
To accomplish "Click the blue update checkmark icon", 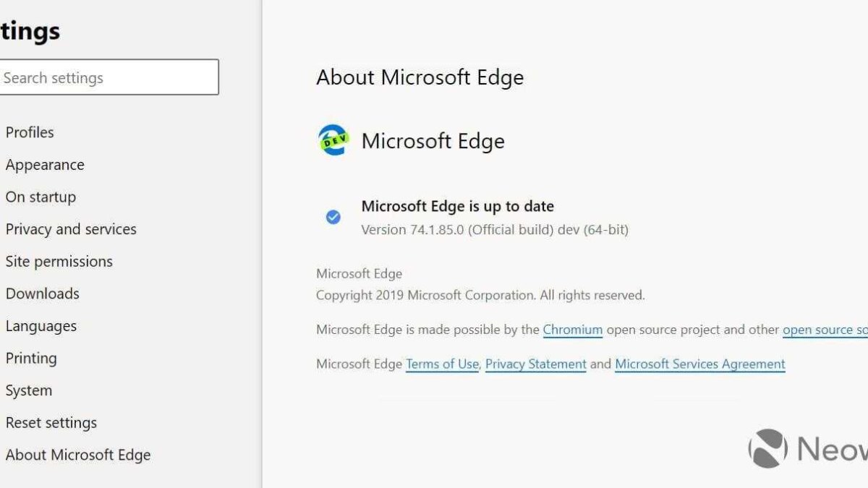I will click(x=333, y=217).
